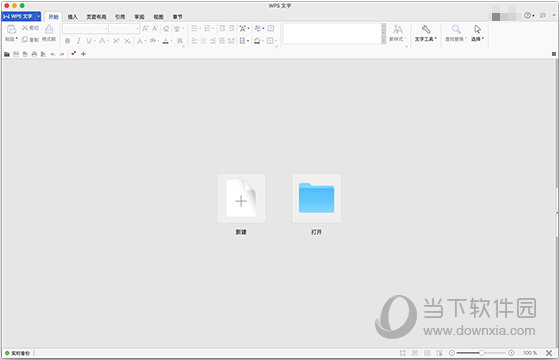The image size is (560, 360).
Task: Click the undo arrow icon
Action: pyautogui.click(x=53, y=54)
